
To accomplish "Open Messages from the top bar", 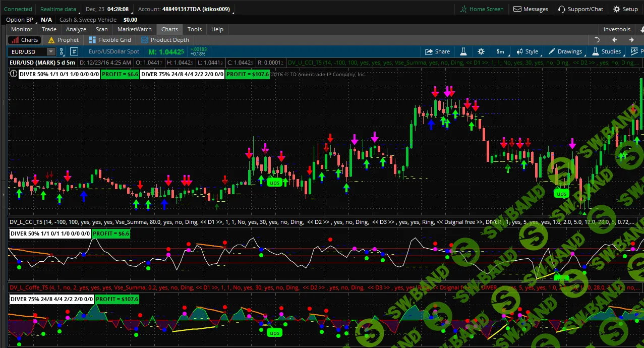I will tap(531, 9).
